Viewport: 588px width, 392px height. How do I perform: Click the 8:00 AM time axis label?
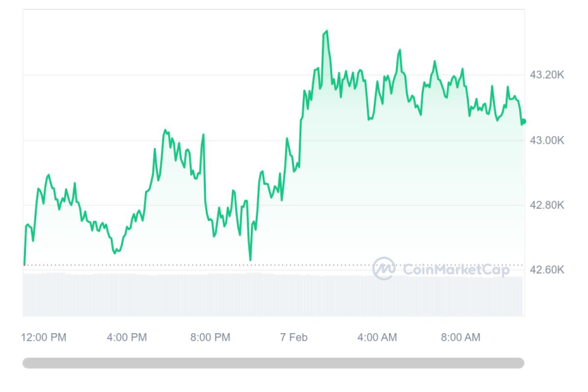[460, 337]
